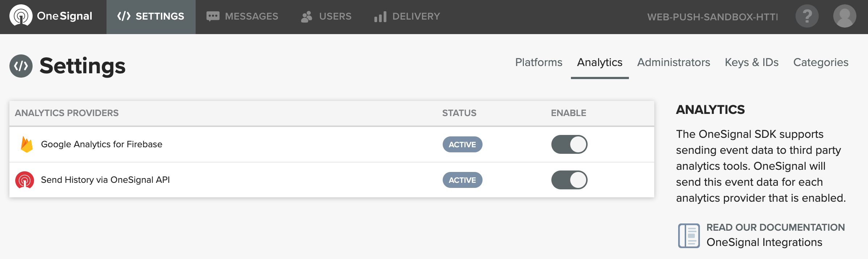Click the documentation page icon
Screen dimensions: 868x259
689,235
